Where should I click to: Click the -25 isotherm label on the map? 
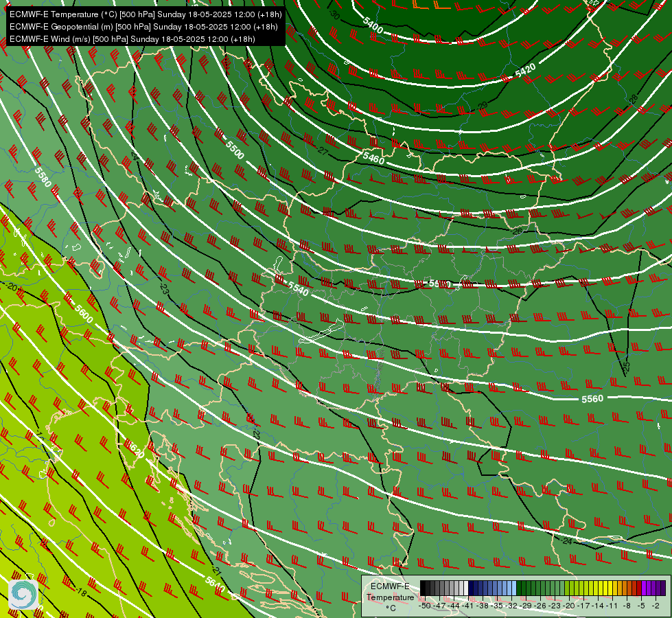tap(626, 367)
